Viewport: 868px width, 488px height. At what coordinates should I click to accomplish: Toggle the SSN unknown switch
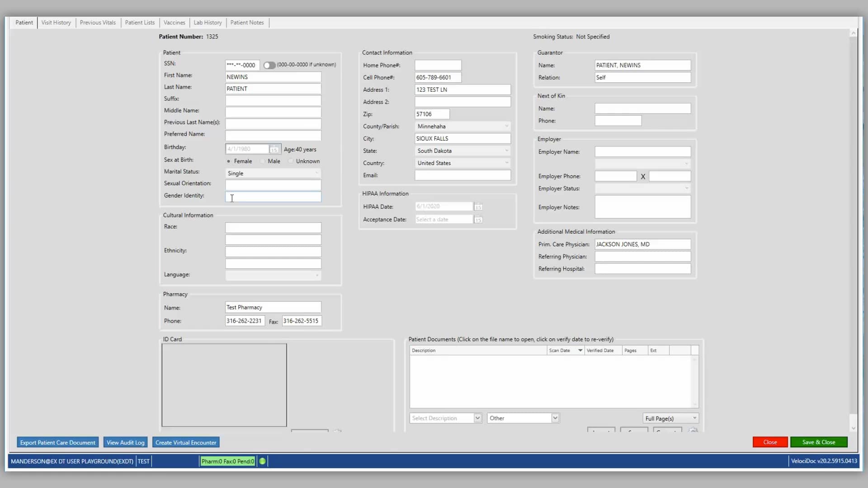(x=269, y=65)
